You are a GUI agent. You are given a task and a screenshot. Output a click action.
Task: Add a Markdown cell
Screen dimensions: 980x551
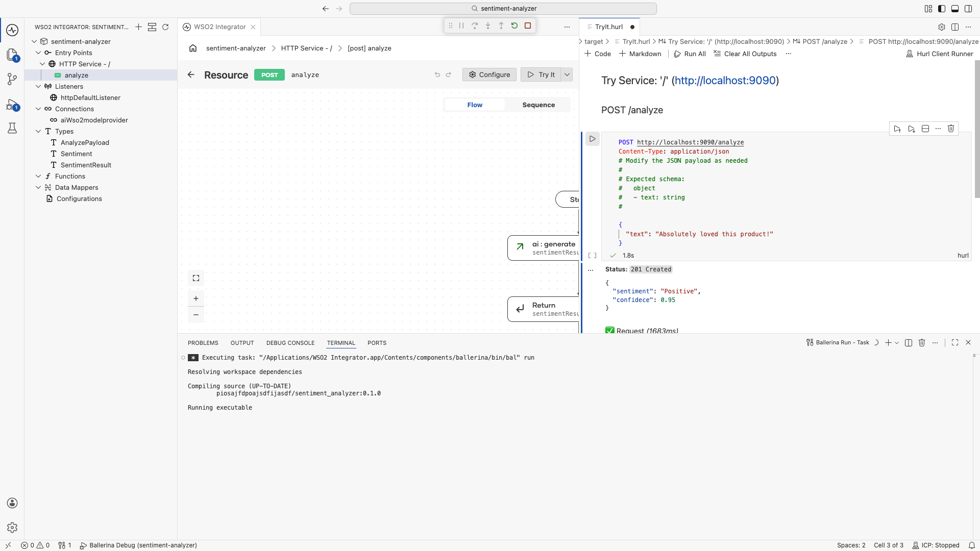click(640, 54)
